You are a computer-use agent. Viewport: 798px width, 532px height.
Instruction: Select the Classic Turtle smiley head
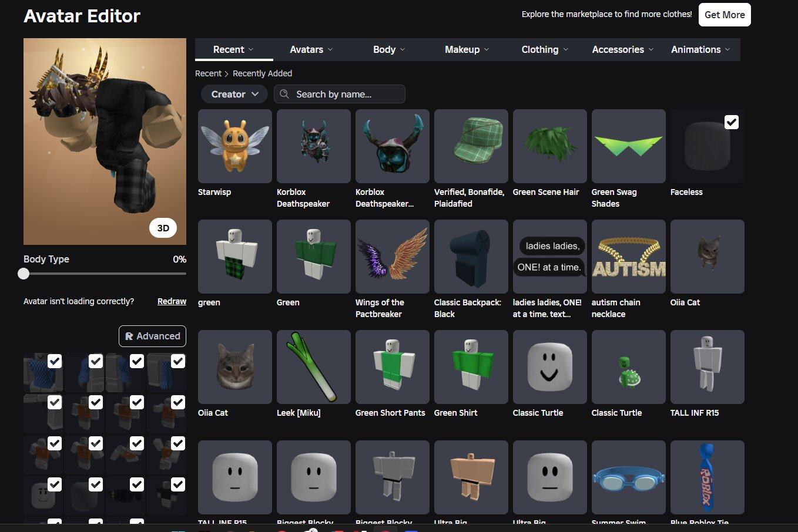(x=550, y=367)
